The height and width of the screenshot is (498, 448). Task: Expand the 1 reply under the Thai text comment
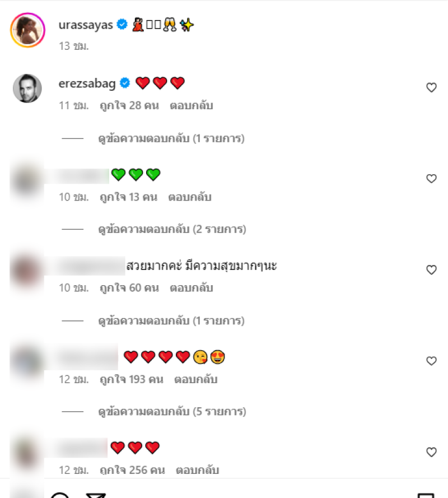click(x=171, y=321)
